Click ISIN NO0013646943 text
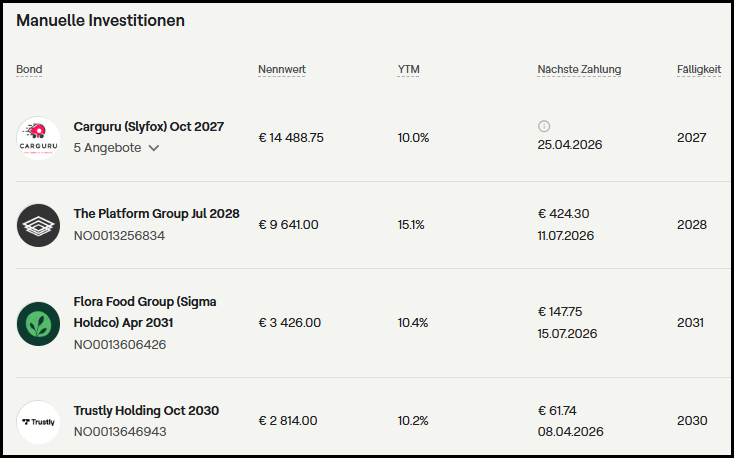 point(119,432)
